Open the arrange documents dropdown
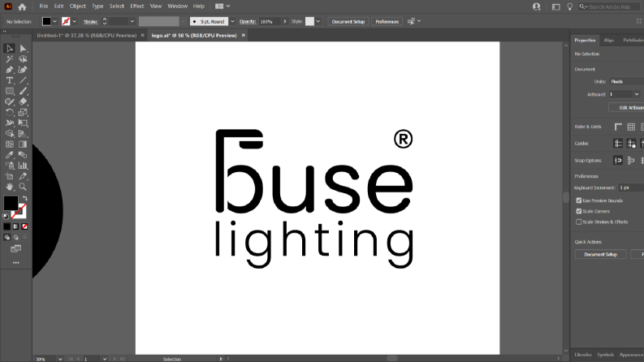Image resolution: width=644 pixels, height=362 pixels. point(223,6)
